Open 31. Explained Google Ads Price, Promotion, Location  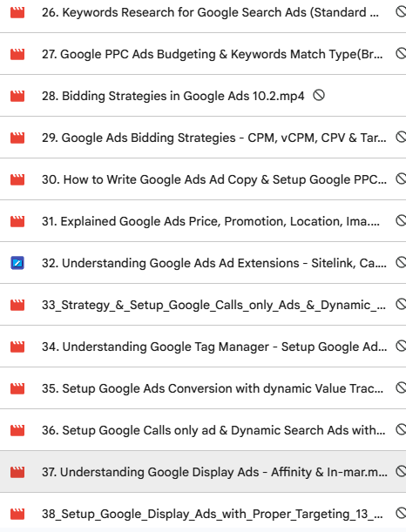pos(211,221)
